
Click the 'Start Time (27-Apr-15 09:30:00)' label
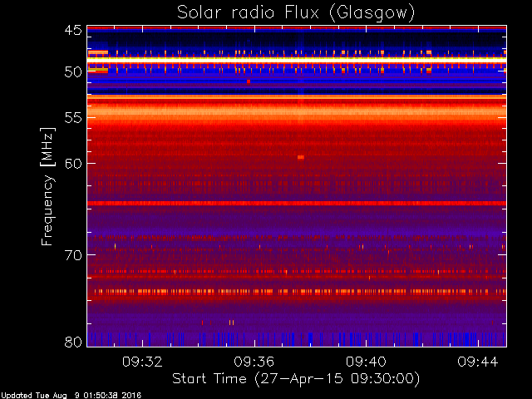[296, 379]
